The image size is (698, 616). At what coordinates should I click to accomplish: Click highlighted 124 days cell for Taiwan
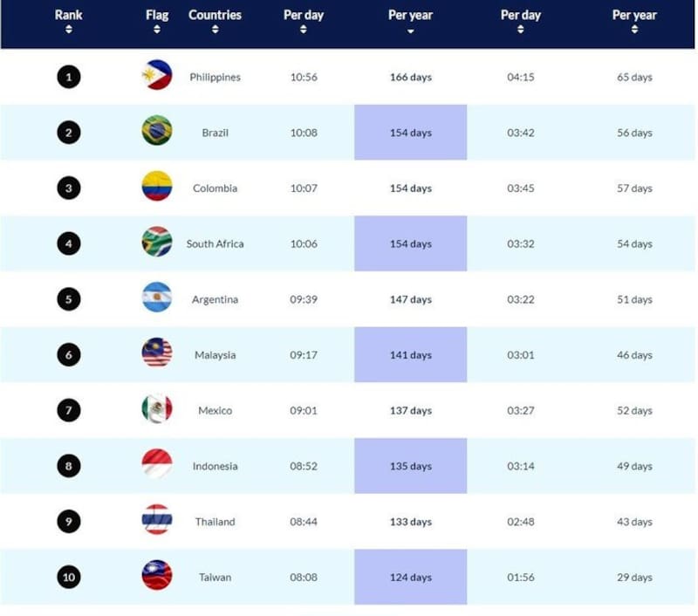pyautogui.click(x=410, y=577)
